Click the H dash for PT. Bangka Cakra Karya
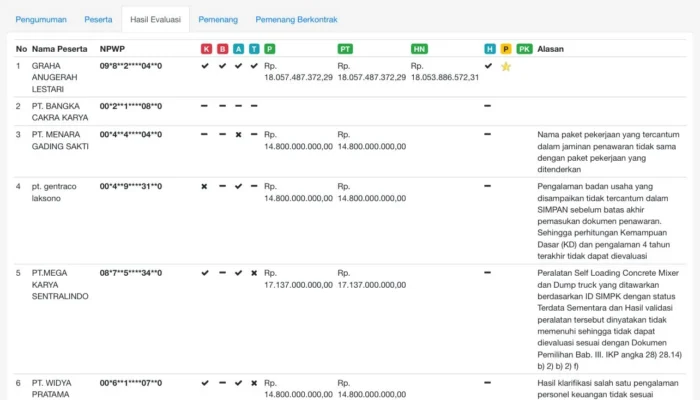The height and width of the screenshot is (400, 700). [x=488, y=106]
